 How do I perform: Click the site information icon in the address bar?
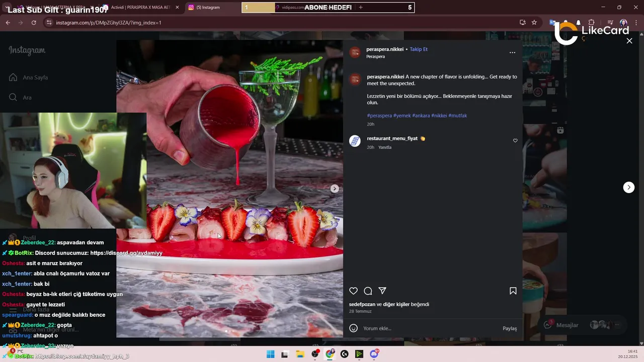click(49, 23)
